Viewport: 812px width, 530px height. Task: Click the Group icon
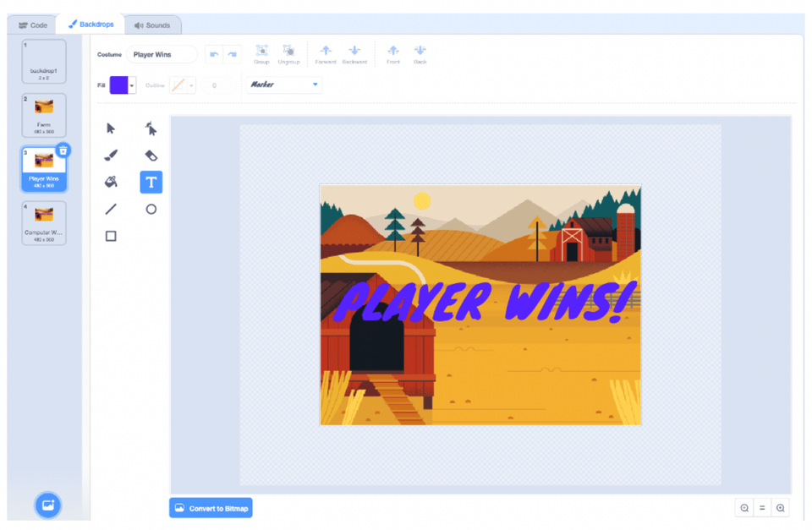261,54
